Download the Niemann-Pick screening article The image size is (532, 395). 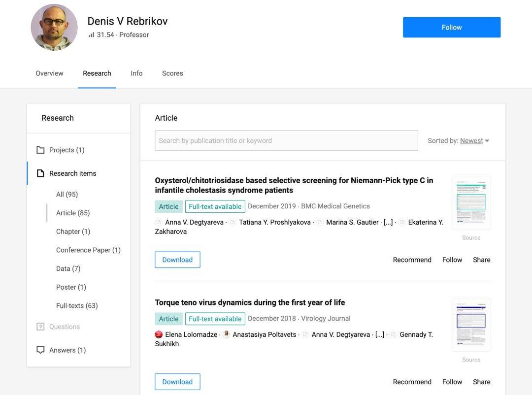177,260
